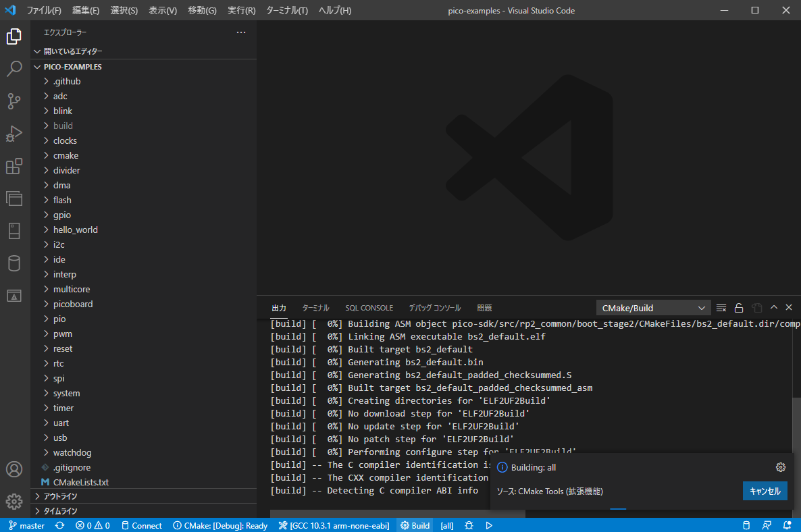
Task: Open the Source Control view
Action: tap(14, 101)
